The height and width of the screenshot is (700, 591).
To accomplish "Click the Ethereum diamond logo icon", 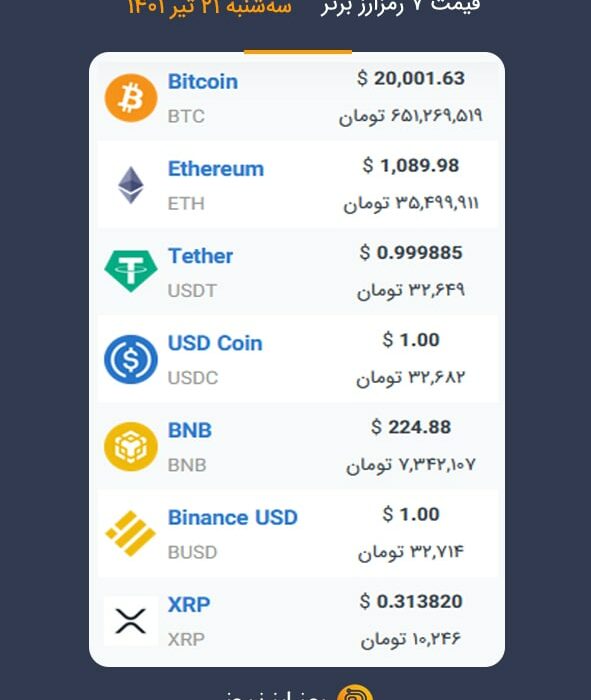I will [131, 185].
